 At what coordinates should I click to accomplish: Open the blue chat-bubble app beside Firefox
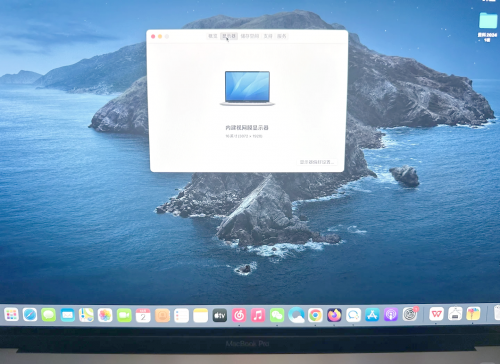coord(353,315)
